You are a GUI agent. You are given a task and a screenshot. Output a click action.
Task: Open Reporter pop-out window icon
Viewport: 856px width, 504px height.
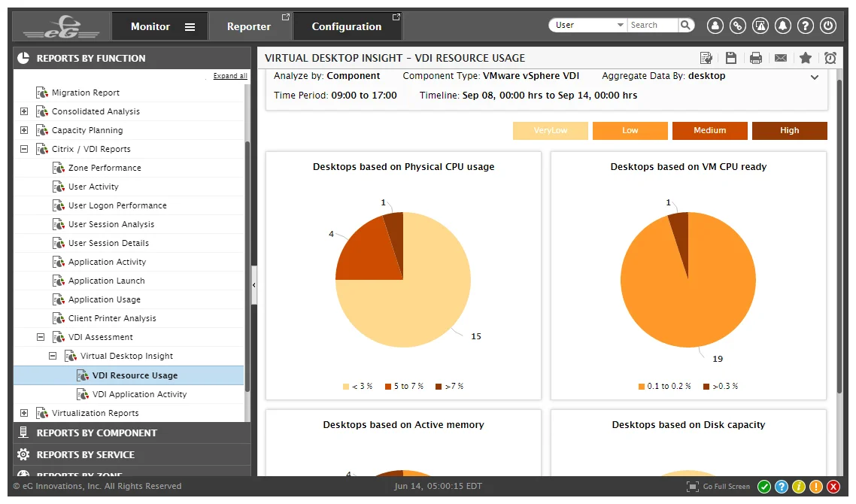point(285,17)
